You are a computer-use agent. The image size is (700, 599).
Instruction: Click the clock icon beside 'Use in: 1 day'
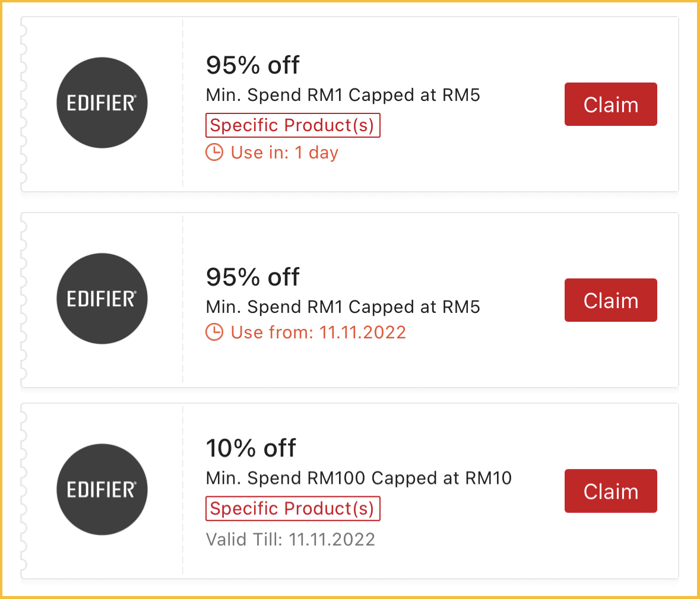click(x=214, y=153)
